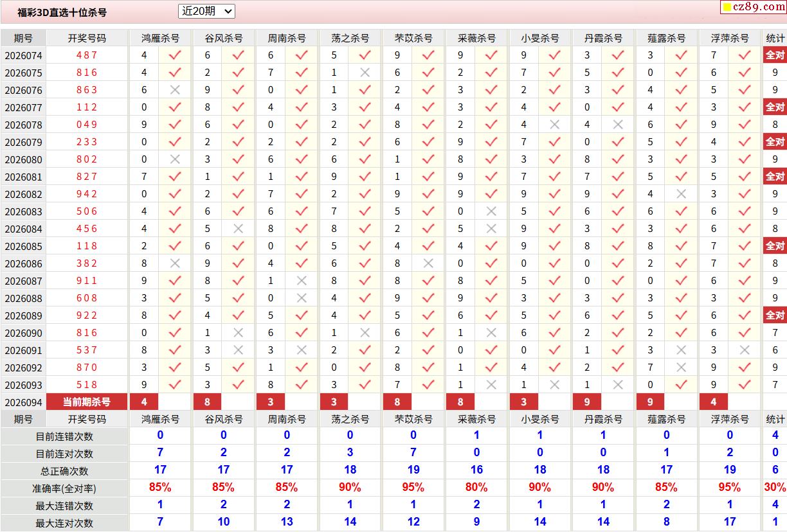Click the X mark in 谷风杀号 row 2026084
787x532 pixels.
238,229
